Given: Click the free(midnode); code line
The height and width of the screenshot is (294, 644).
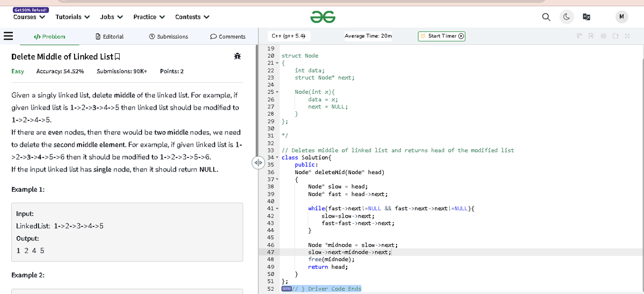Looking at the screenshot, I should coord(331,260).
